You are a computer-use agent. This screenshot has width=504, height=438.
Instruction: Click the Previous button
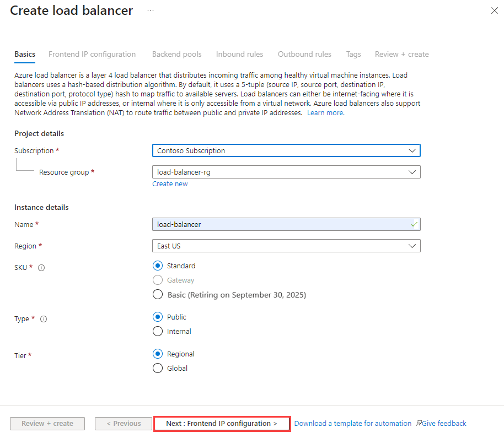point(123,423)
